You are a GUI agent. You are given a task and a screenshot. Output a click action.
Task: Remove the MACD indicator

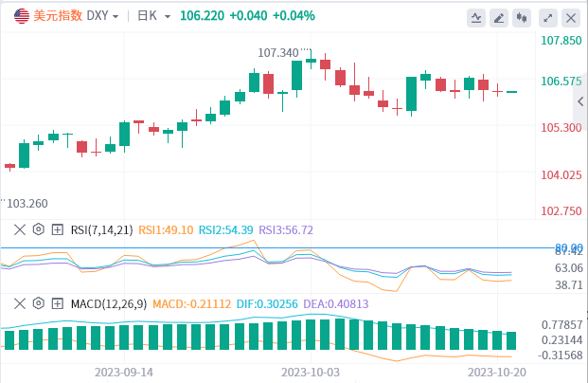(x=20, y=303)
